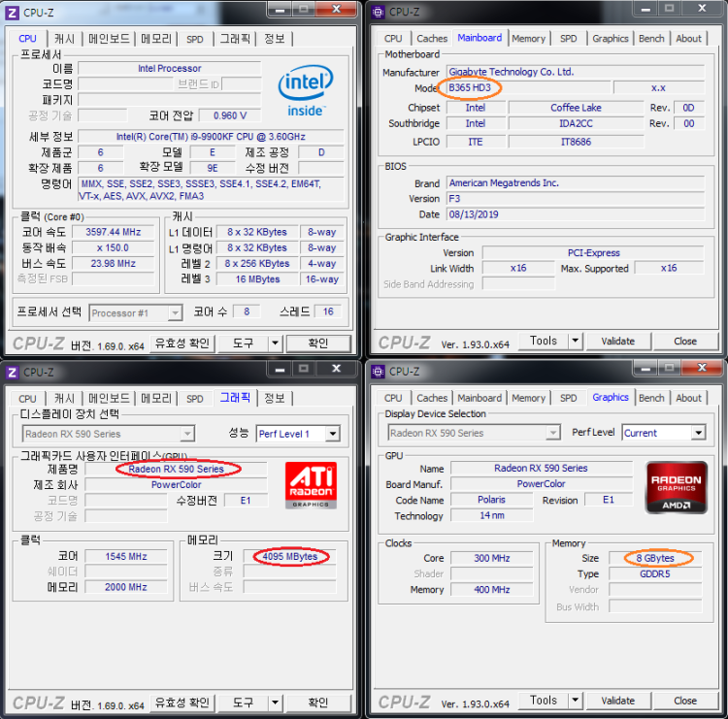
Task: Switch to 캐시 tab in Korean CPU window
Action: pyautogui.click(x=64, y=39)
